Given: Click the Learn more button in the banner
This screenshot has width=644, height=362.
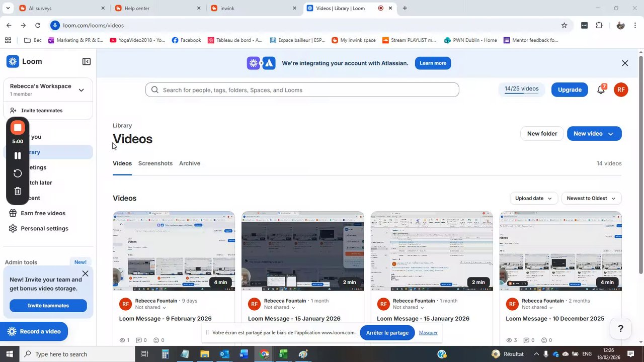Looking at the screenshot, I should (x=433, y=63).
